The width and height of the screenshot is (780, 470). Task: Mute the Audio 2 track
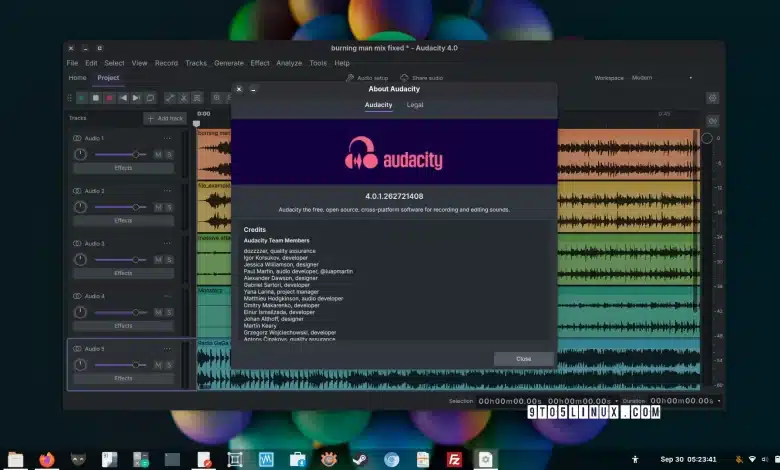pos(158,207)
